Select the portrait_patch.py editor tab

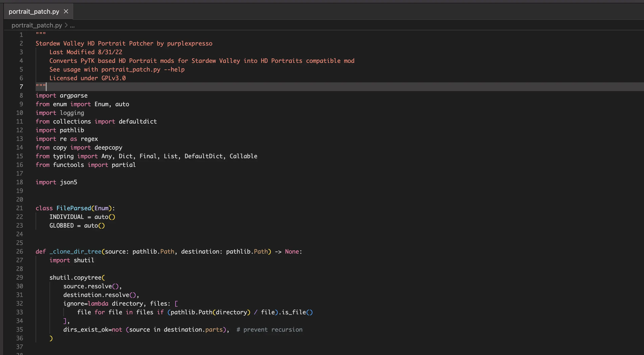38,12
